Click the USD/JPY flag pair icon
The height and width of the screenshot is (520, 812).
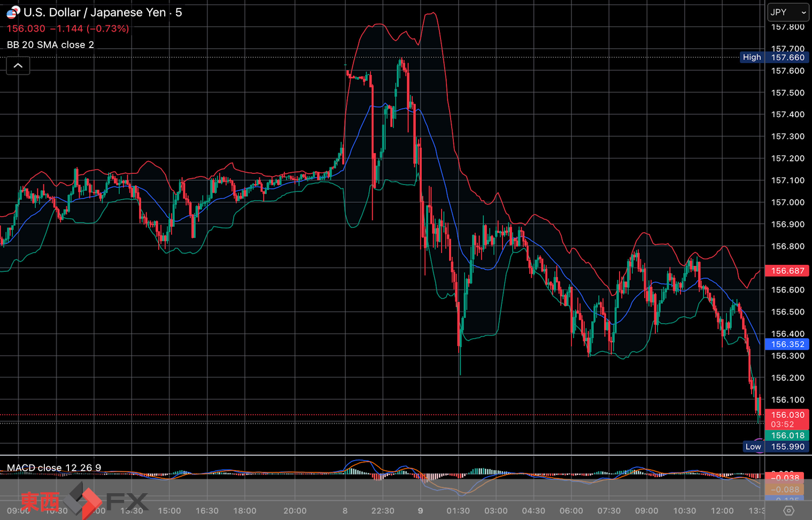point(13,12)
